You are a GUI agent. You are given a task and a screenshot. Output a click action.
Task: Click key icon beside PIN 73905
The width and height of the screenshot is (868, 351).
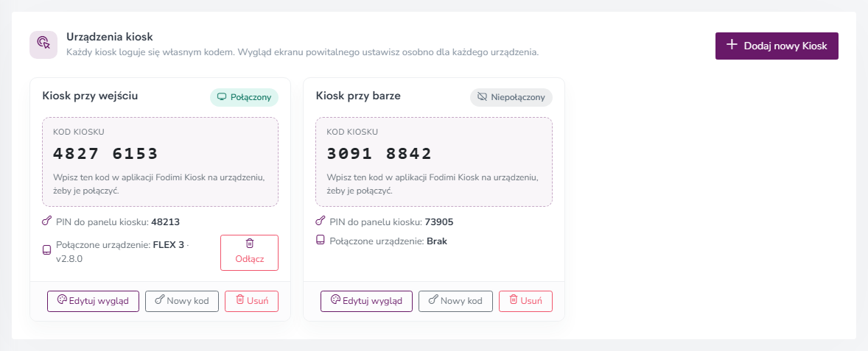[x=320, y=221]
